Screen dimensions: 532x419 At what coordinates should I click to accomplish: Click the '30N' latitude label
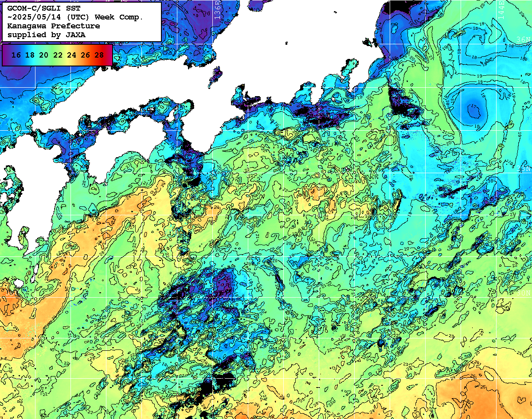[524, 293]
